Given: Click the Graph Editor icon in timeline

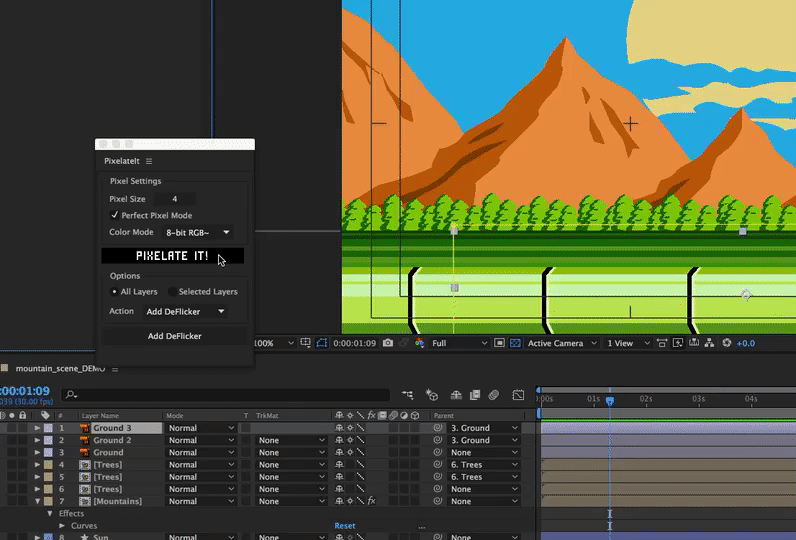Looking at the screenshot, I should tap(517, 395).
